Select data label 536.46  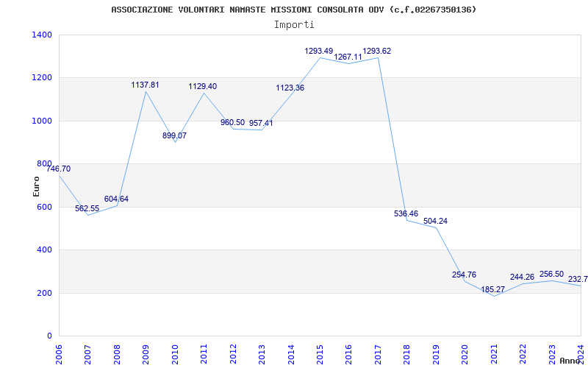point(406,213)
